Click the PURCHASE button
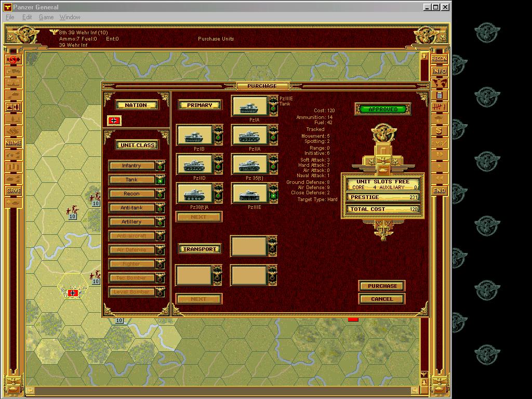 (x=382, y=286)
